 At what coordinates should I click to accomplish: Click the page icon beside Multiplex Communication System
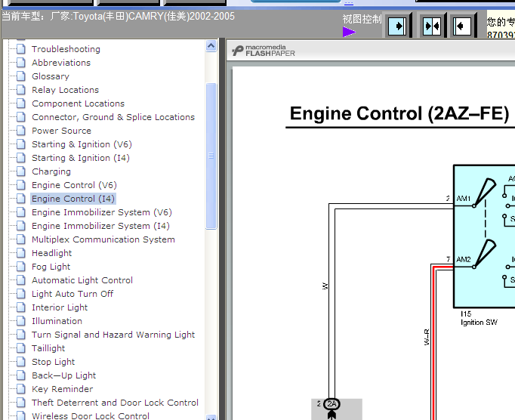pyautogui.click(x=21, y=239)
